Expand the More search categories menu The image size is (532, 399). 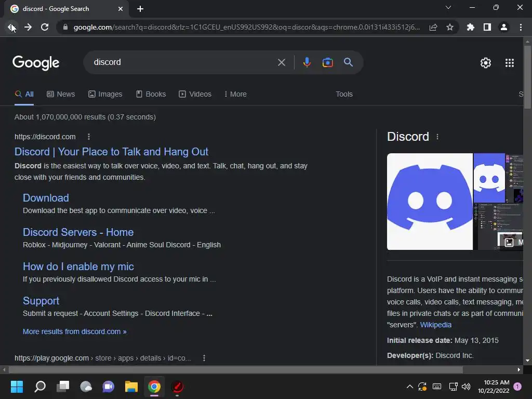235,95
